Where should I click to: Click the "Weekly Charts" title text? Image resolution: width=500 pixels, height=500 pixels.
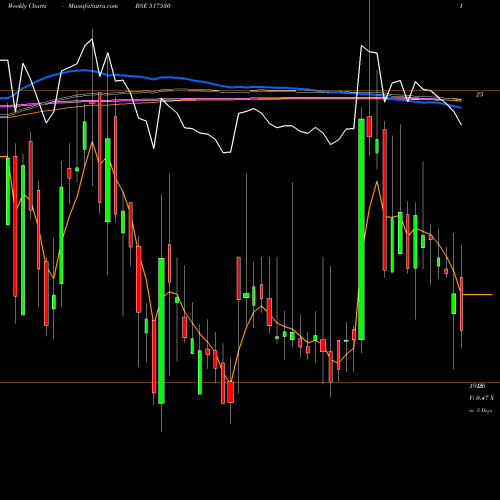pos(27,6)
